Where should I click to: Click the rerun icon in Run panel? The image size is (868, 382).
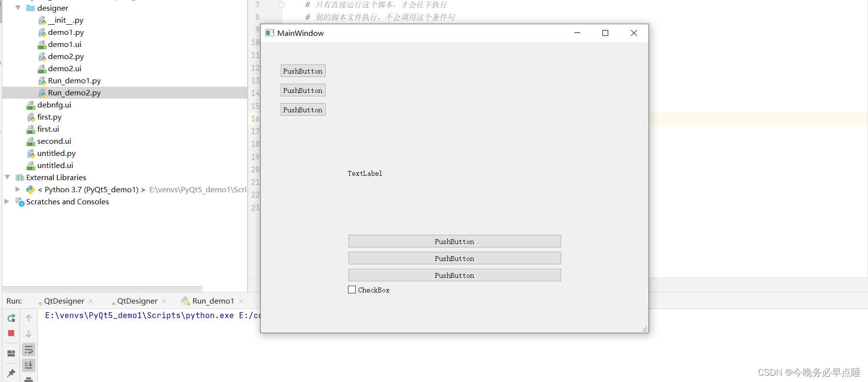[x=11, y=318]
